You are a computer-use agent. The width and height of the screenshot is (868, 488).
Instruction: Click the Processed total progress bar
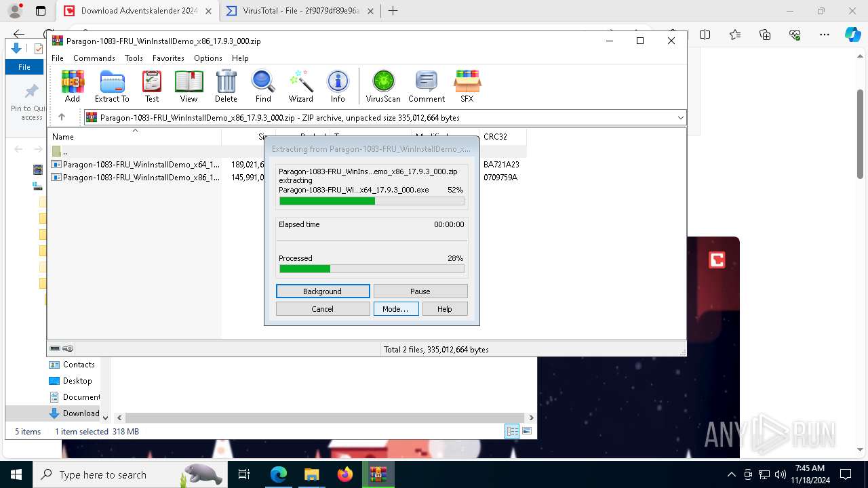372,269
